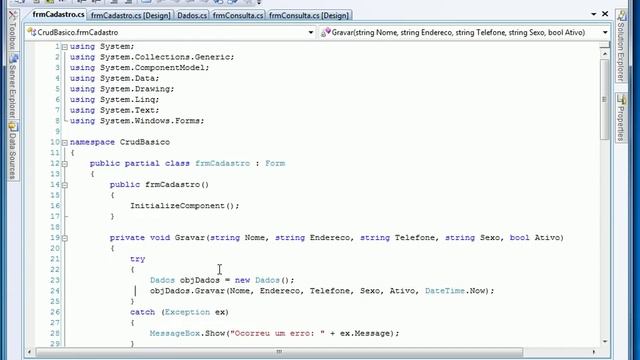
Task: Click 'string Telefone' parameter in Gravar signature
Action: point(397,238)
